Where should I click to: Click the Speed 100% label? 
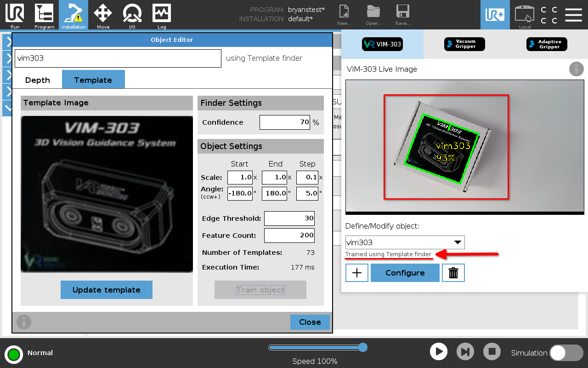point(315,361)
